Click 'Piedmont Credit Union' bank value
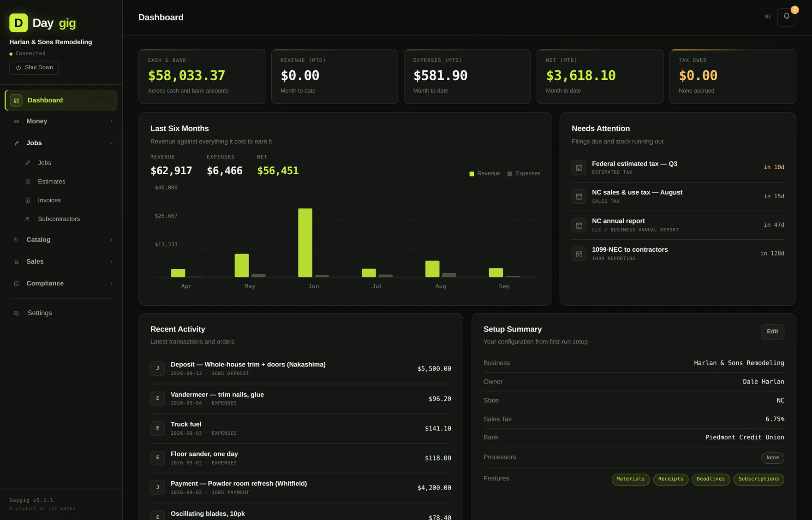 tap(745, 437)
